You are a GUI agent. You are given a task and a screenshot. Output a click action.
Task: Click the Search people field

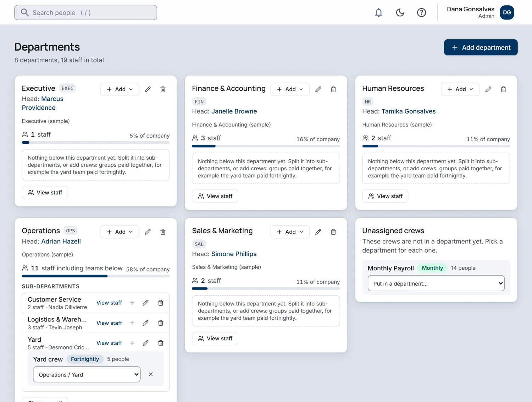(85, 12)
